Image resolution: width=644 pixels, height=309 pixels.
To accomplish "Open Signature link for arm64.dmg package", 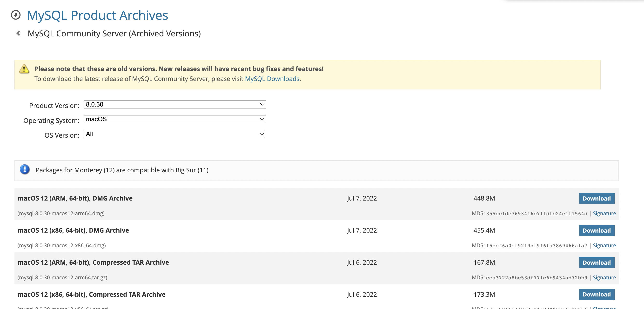I will click(x=604, y=214).
